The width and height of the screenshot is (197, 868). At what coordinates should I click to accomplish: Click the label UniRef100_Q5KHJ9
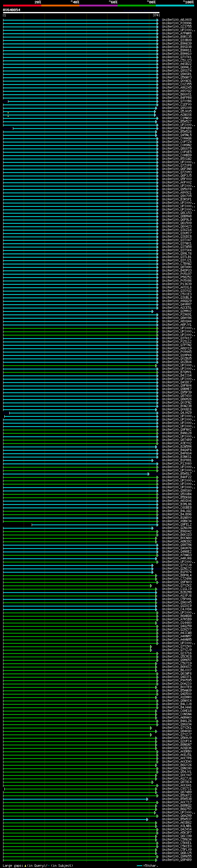click(177, 738)
